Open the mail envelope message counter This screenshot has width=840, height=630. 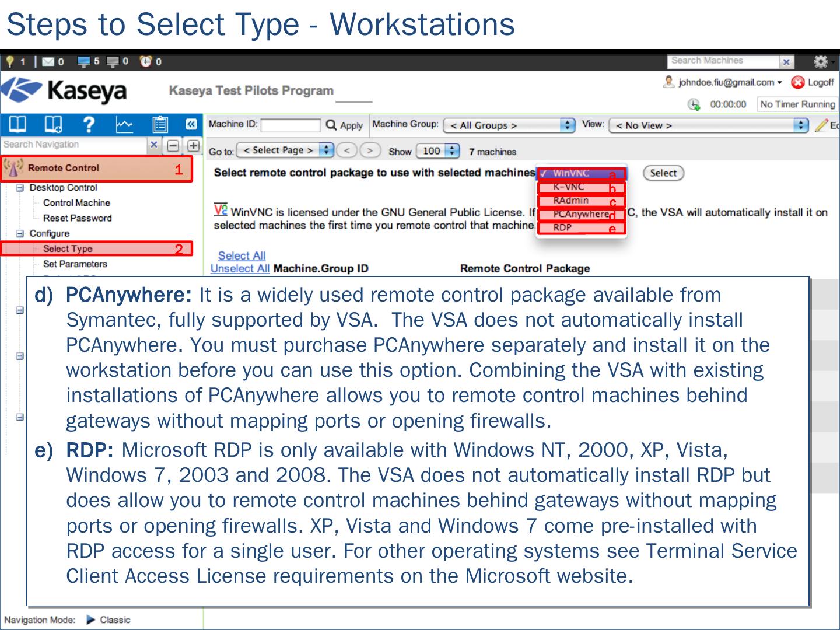pyautogui.click(x=48, y=61)
